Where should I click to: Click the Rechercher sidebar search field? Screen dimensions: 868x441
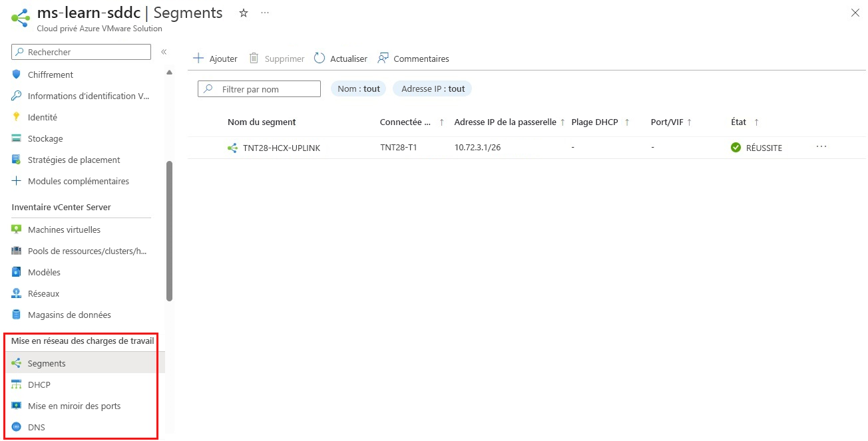pyautogui.click(x=81, y=52)
